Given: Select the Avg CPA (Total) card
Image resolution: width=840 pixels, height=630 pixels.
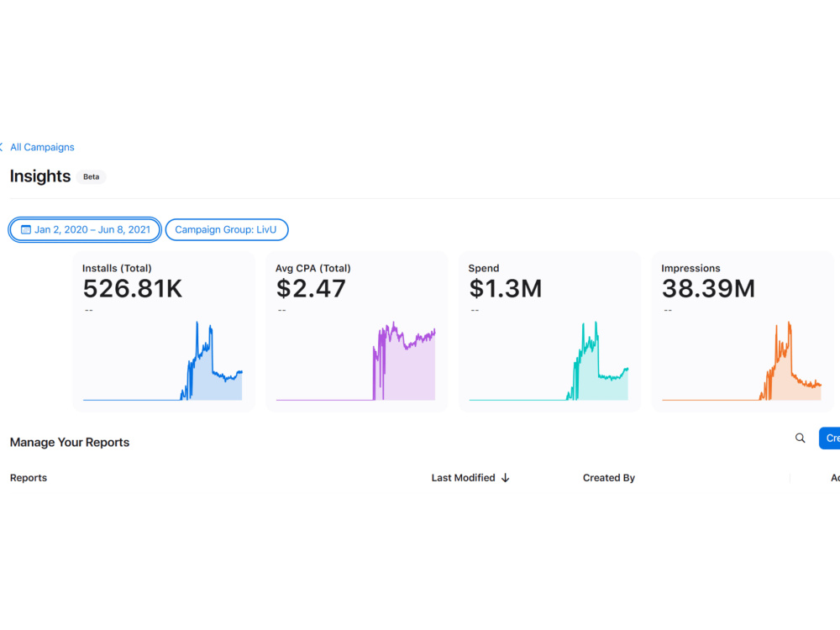Looking at the screenshot, I should 357,332.
